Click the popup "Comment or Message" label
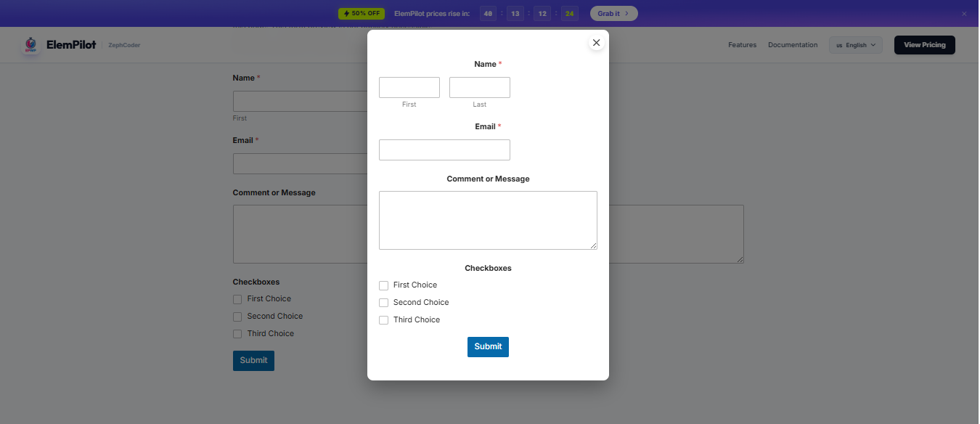 click(x=488, y=179)
